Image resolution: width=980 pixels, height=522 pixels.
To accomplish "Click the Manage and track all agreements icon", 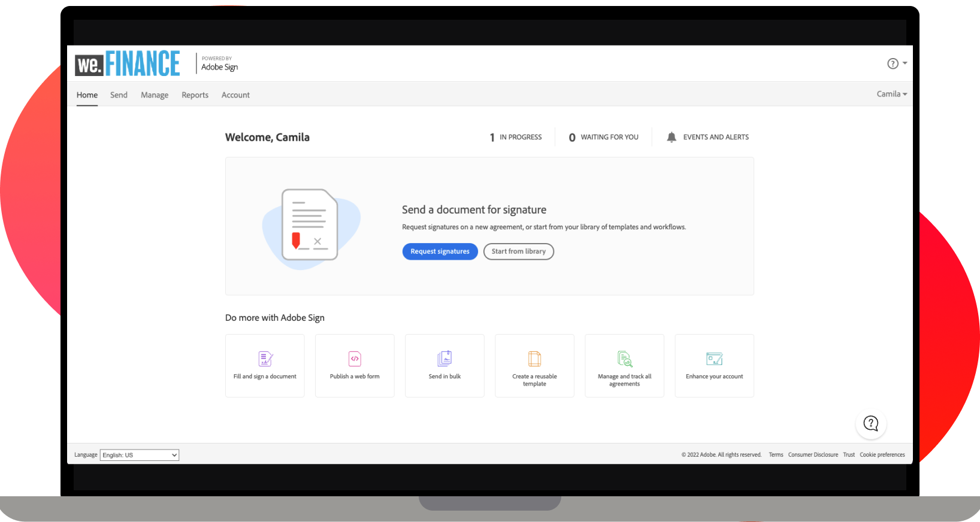I will pyautogui.click(x=625, y=359).
